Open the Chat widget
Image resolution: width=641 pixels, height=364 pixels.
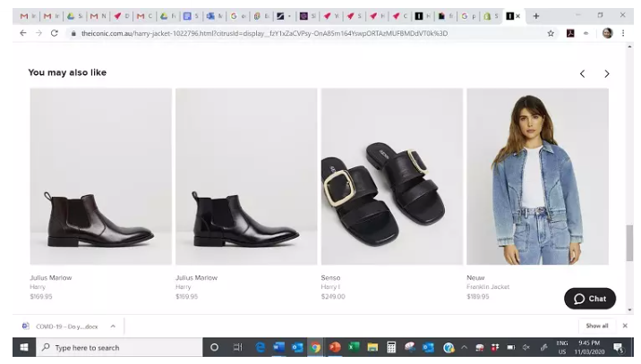[590, 299]
